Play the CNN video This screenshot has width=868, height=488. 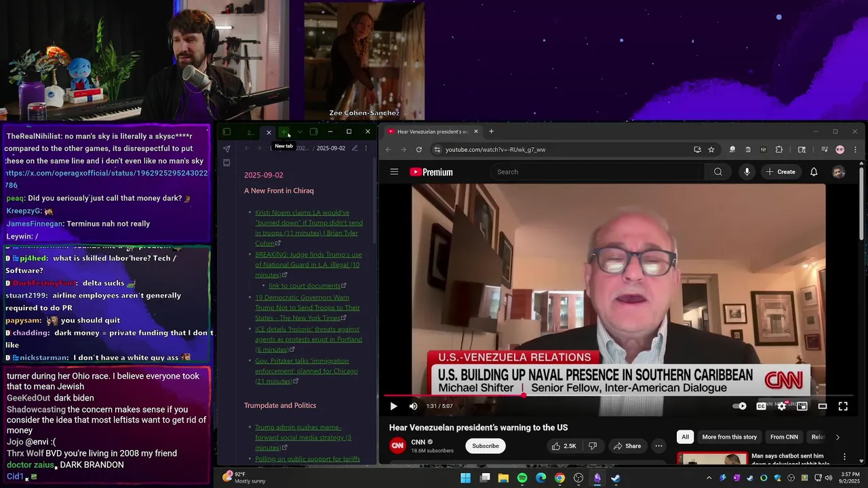[393, 406]
